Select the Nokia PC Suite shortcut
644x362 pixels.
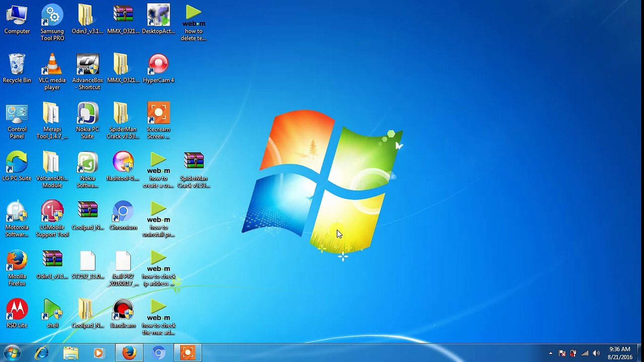tap(88, 121)
